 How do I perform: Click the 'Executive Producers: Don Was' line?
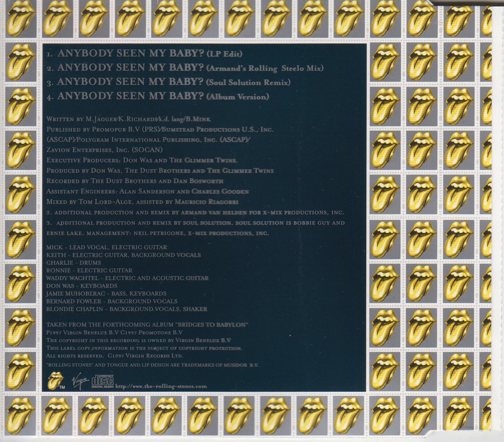click(x=143, y=160)
